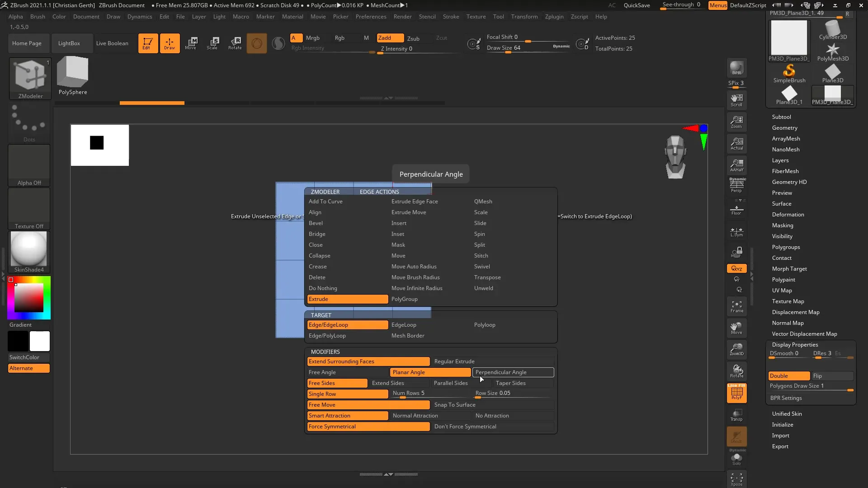Expand the Deformation palette
The height and width of the screenshot is (488, 868).
[x=788, y=215]
